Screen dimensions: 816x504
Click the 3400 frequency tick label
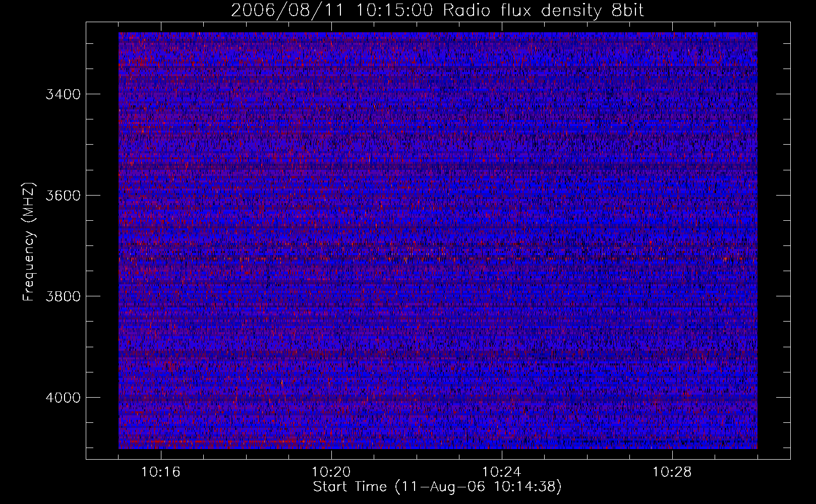[63, 94]
